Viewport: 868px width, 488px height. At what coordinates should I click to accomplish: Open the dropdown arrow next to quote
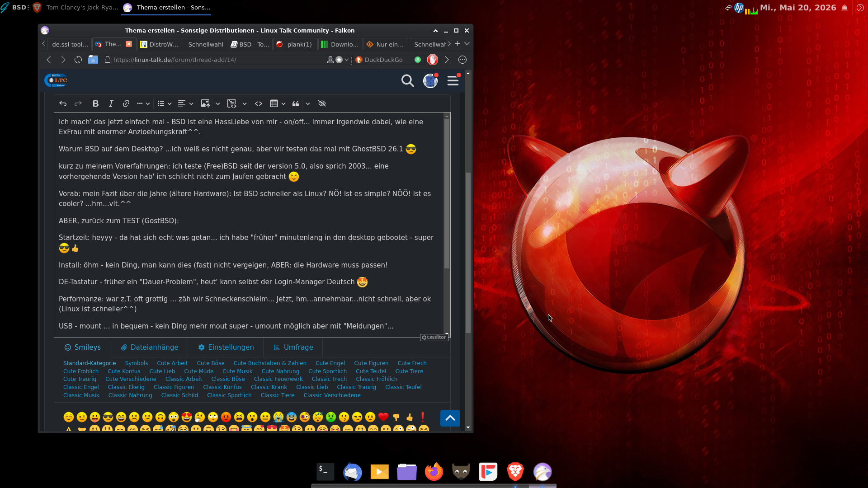pyautogui.click(x=308, y=103)
